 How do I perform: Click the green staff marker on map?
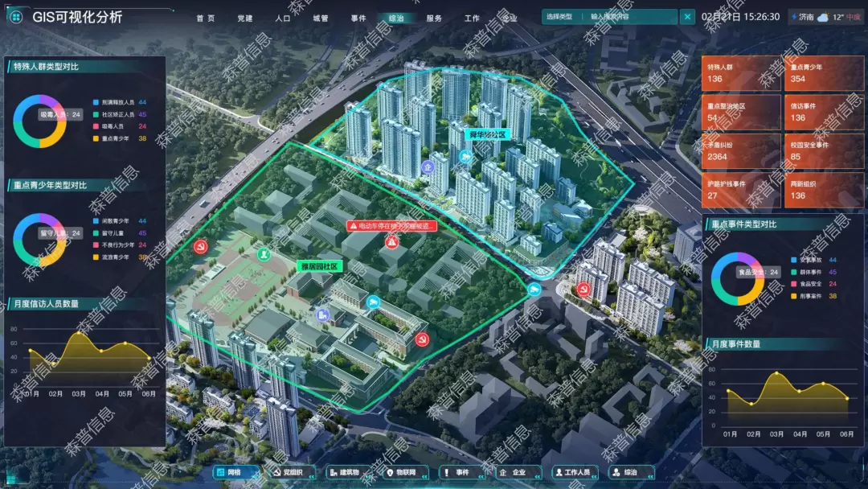[x=263, y=254]
